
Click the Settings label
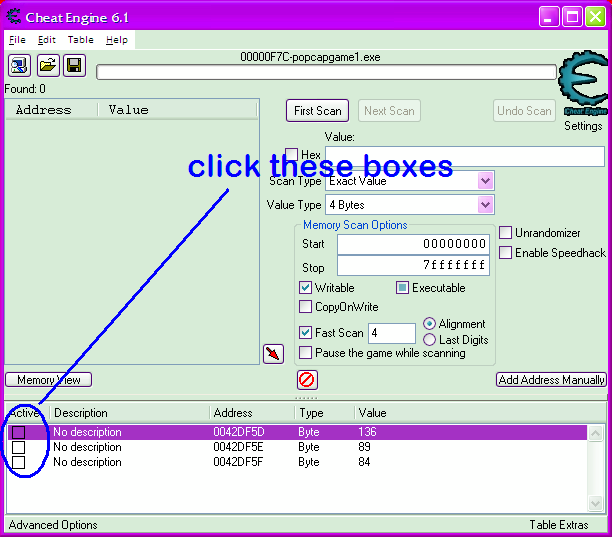[583, 126]
